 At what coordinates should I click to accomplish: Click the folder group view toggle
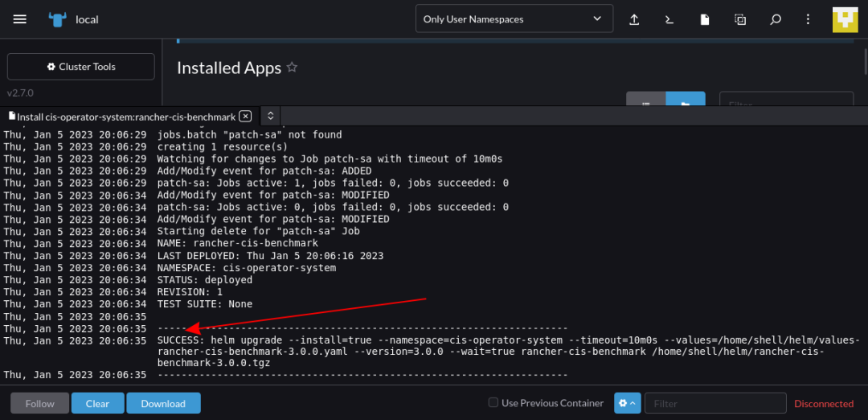click(686, 99)
